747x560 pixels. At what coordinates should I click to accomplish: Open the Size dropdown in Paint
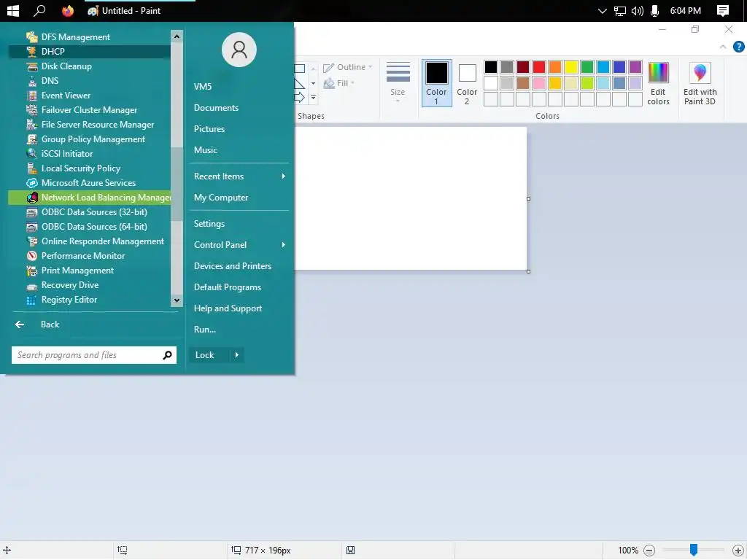[x=398, y=82]
